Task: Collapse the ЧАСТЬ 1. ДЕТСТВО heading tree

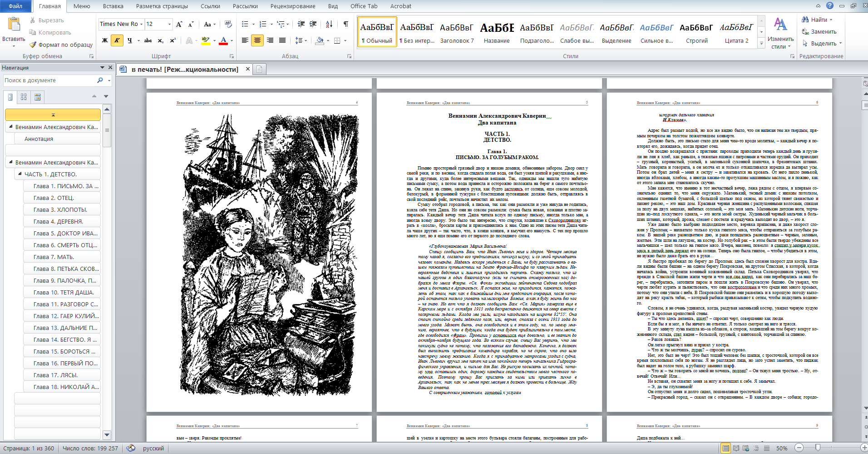Action: pos(20,174)
